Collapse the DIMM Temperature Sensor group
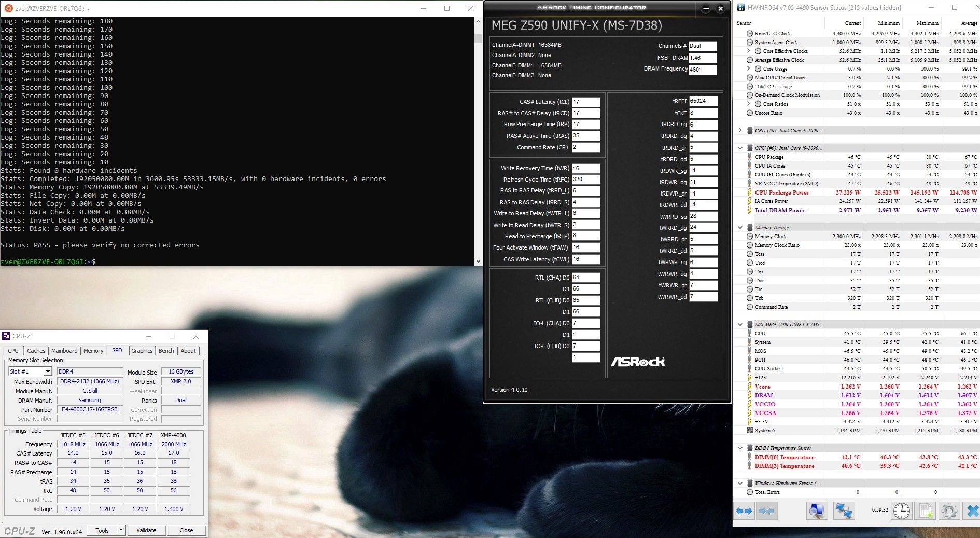 pos(740,448)
